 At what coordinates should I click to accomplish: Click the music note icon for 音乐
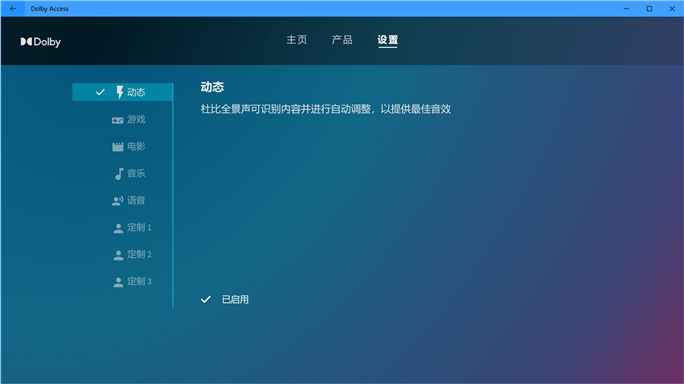point(119,174)
